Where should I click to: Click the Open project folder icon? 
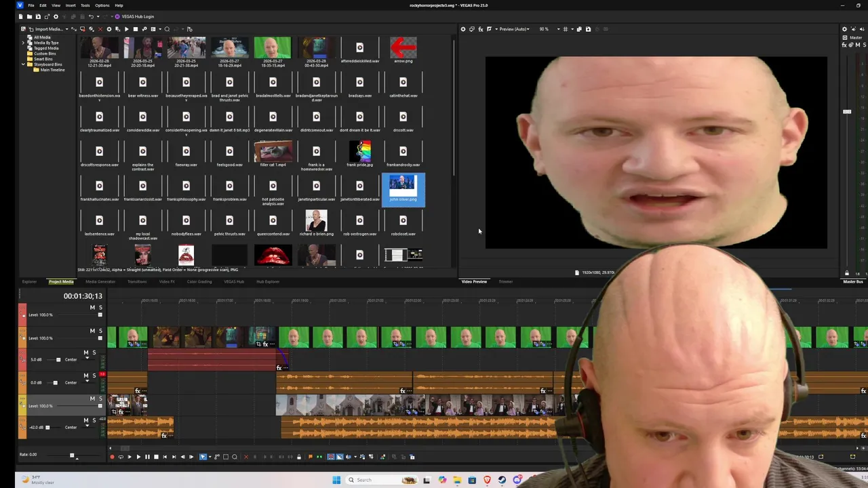tap(30, 16)
